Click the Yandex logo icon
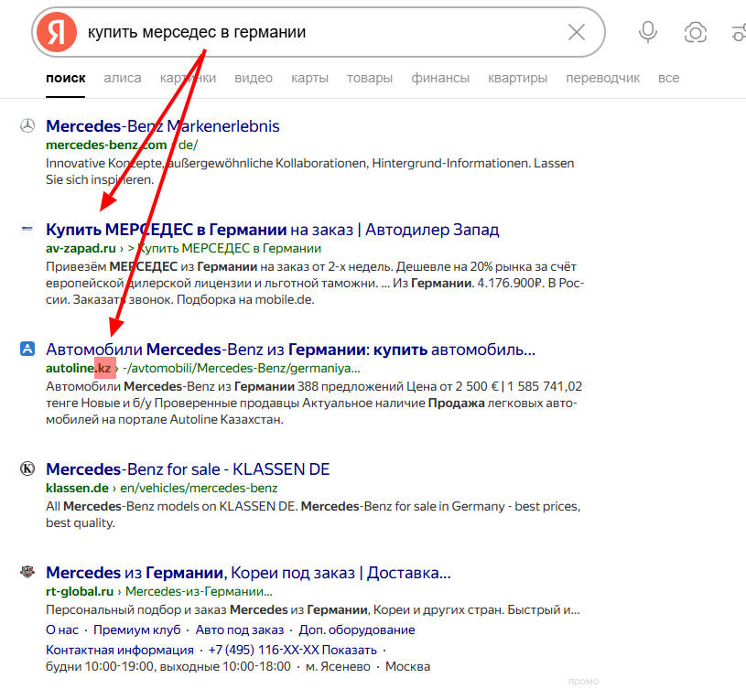This screenshot has width=746, height=700. coord(56,33)
